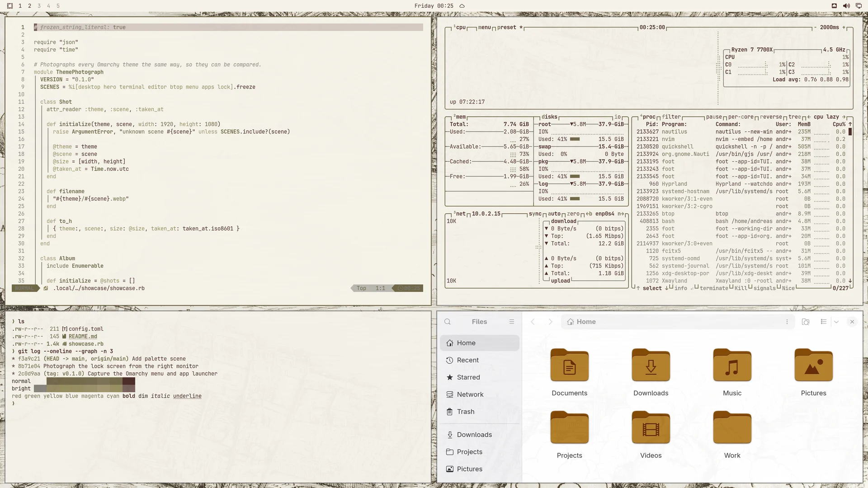Screen dimensions: 868x488
Task: Expand the Files view options dropdown
Action: [x=836, y=322]
